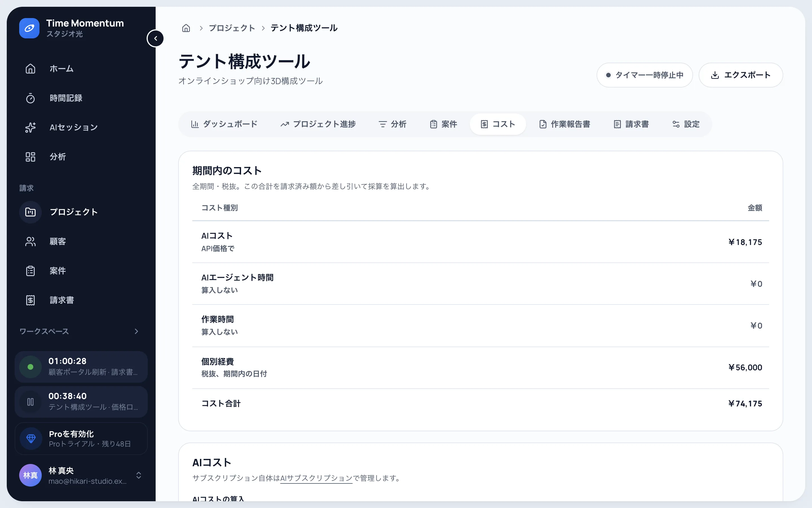812x508 pixels.
Task: Click the green running timer indicator
Action: pyautogui.click(x=30, y=367)
